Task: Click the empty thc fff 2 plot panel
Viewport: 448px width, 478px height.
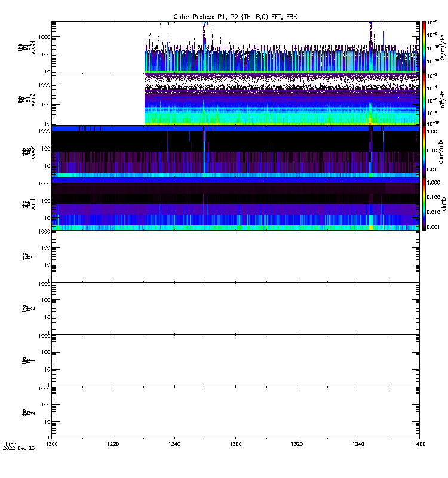Action: [235, 308]
